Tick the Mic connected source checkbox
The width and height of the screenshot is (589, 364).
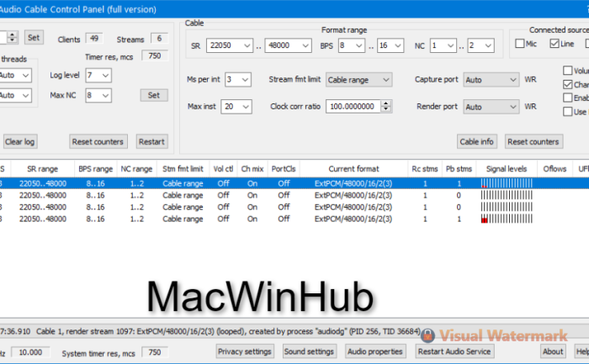(520, 44)
